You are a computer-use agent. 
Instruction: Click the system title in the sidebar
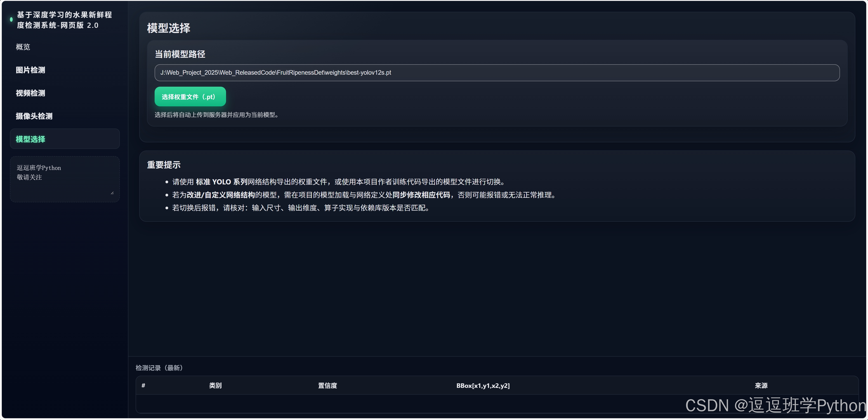[x=64, y=20]
